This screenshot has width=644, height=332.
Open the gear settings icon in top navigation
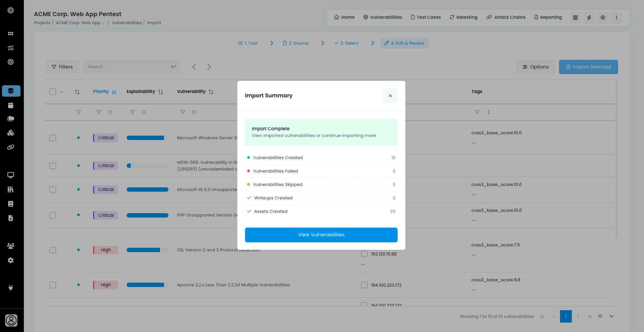(603, 17)
